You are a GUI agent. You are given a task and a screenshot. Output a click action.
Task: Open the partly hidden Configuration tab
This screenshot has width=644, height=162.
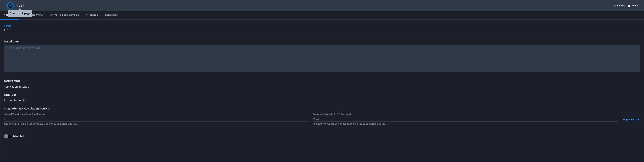(x=38, y=16)
